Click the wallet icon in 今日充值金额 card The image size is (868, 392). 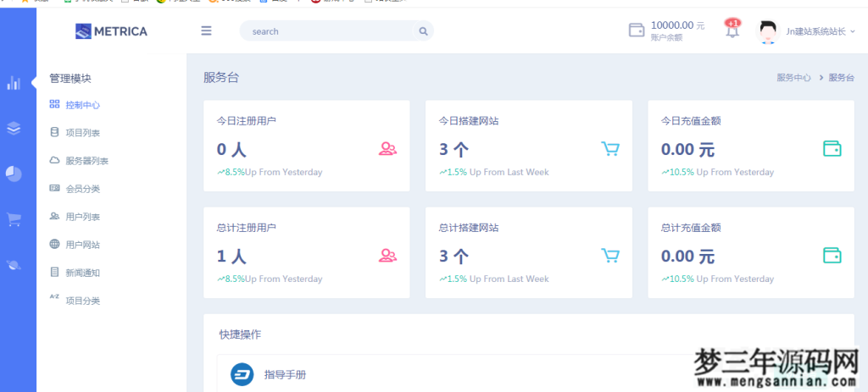point(832,149)
